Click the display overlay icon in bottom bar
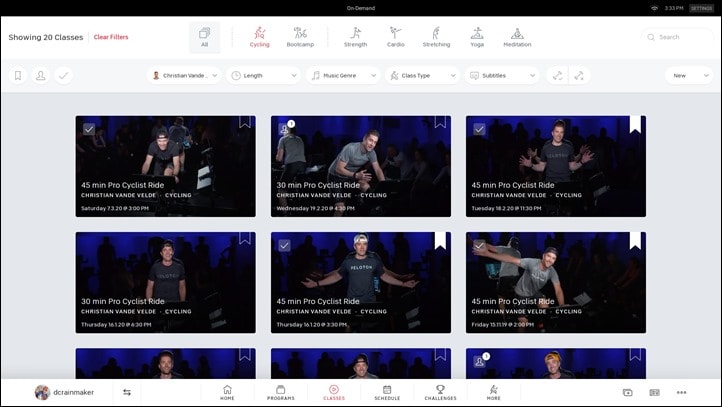 pos(654,392)
